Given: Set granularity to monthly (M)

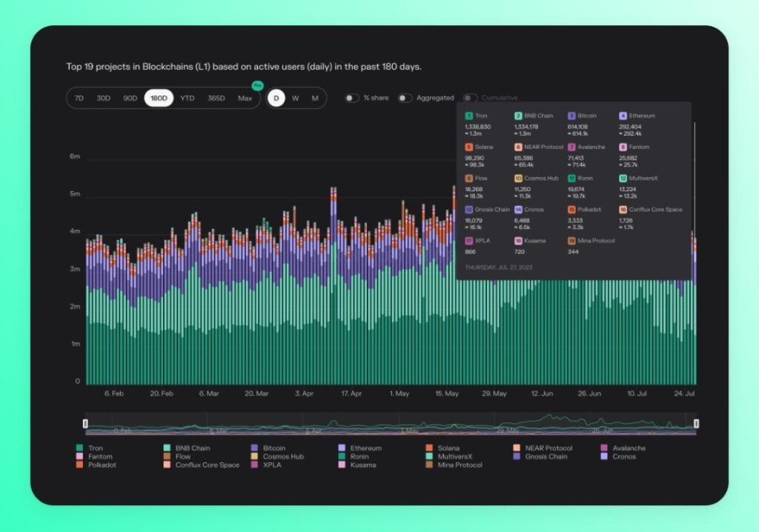Looking at the screenshot, I should coord(315,99).
